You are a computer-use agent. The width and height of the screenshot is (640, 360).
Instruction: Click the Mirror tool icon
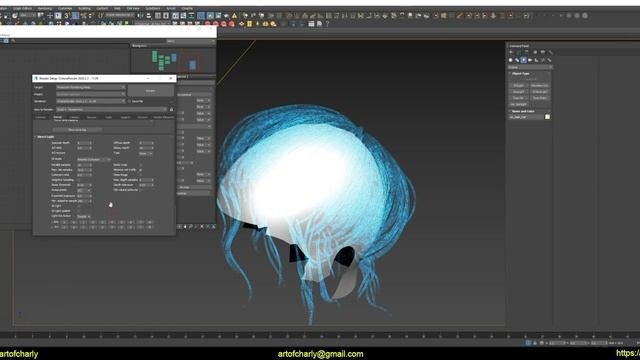tap(140, 16)
